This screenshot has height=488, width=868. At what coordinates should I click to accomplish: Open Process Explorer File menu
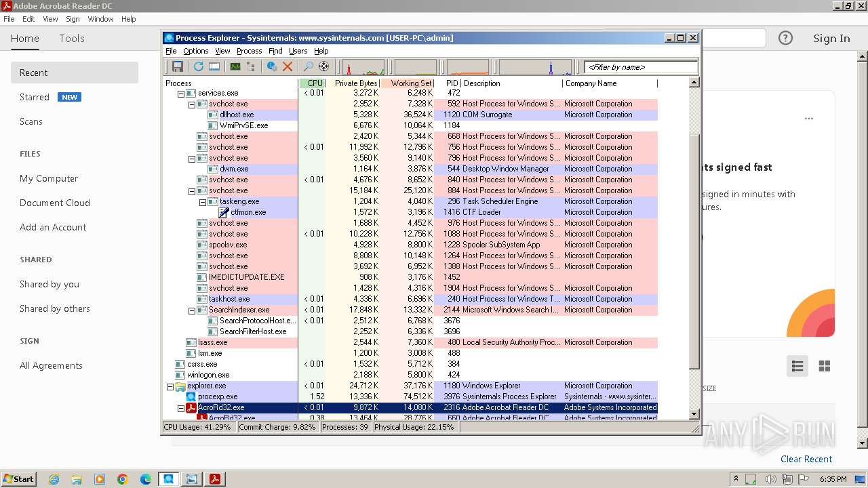[171, 51]
